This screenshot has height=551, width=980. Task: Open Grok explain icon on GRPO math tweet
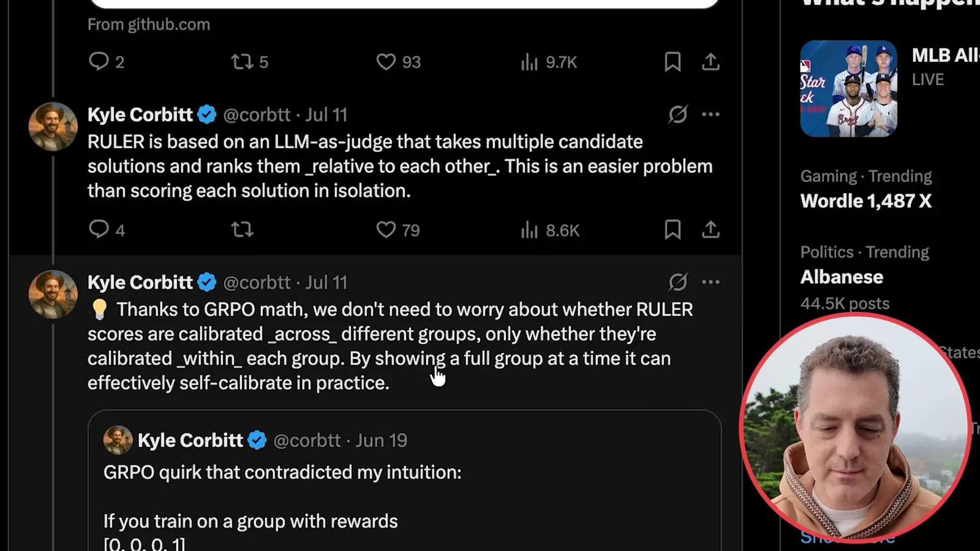pos(677,282)
